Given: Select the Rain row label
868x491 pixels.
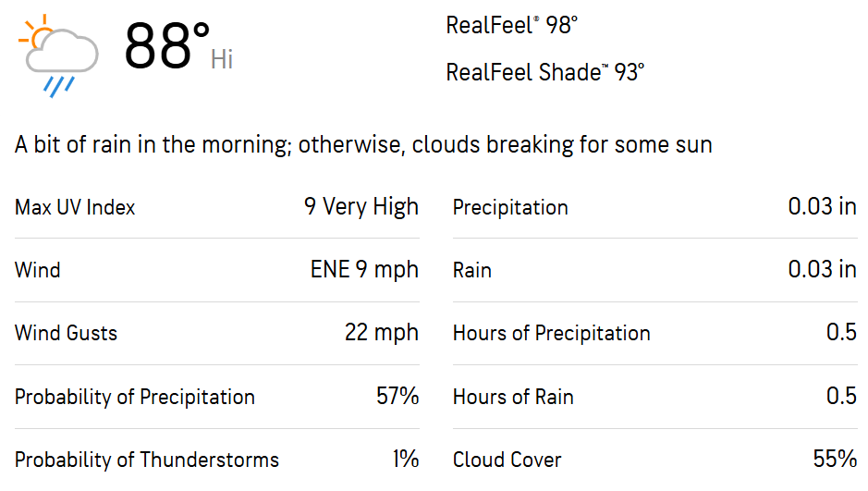Looking at the screenshot, I should click(x=471, y=270).
